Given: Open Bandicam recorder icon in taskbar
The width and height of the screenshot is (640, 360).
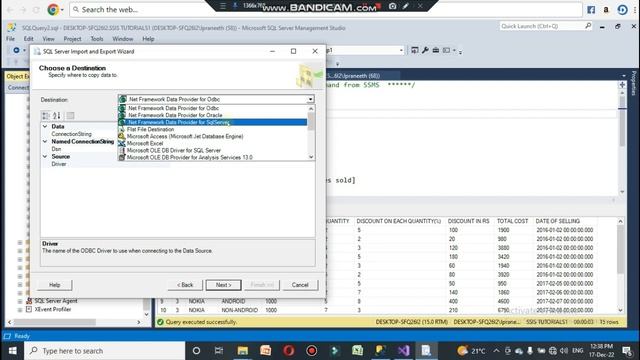Looking at the screenshot, I should point(311,351).
